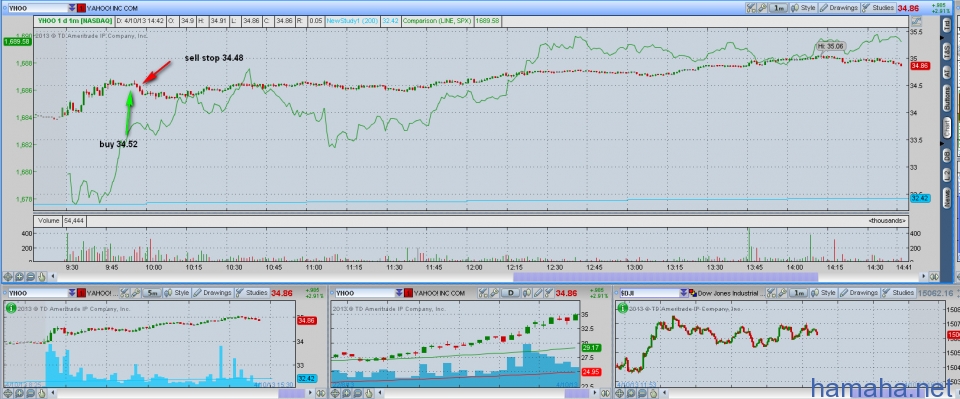Click the red YHOO alert square icon
The width and height of the screenshot is (960, 399).
tap(81, 8)
